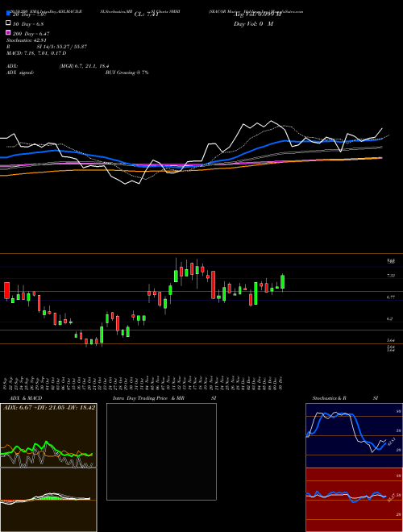Open the MACD histogram panel
Image resolution: width=403 pixels, height=532 pixels.
[x=48, y=500]
